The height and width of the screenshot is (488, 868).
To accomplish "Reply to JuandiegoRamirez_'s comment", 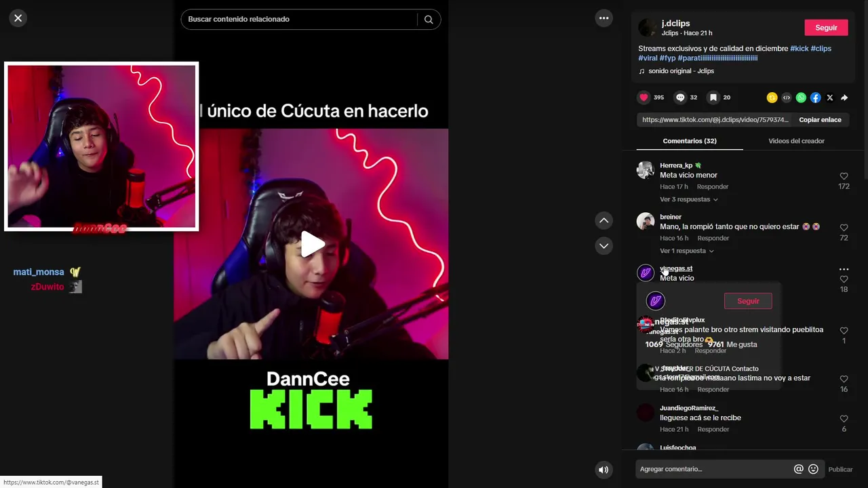I will tap(713, 429).
